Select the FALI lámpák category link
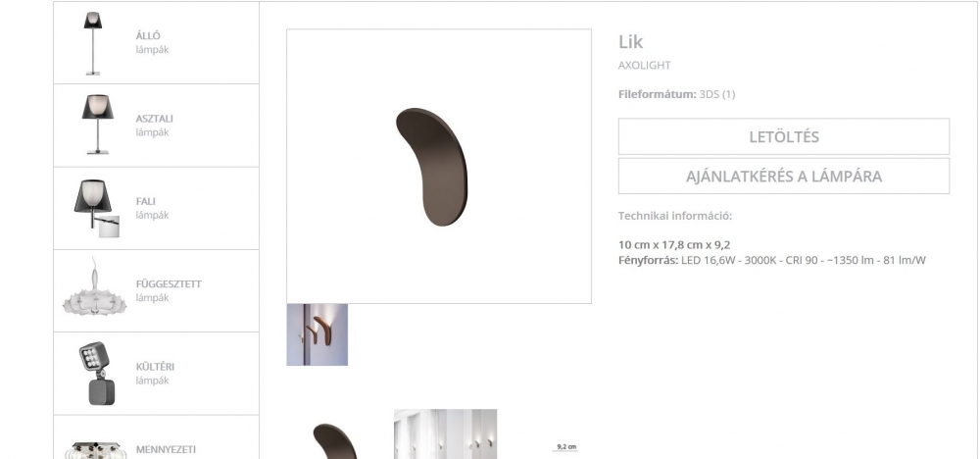Screen dimensions: 980x459 point(152,208)
